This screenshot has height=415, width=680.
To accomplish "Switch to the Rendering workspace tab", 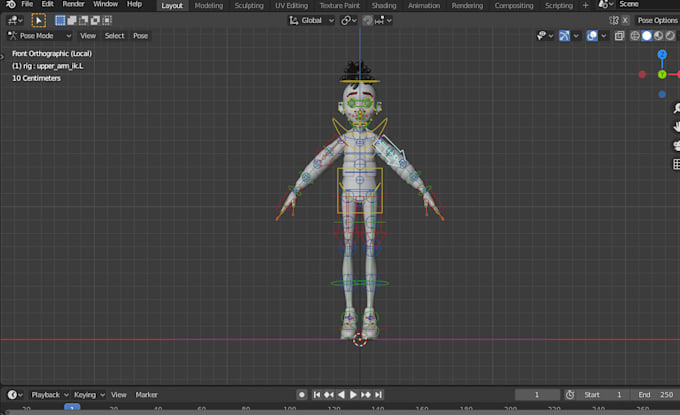I will tap(467, 6).
